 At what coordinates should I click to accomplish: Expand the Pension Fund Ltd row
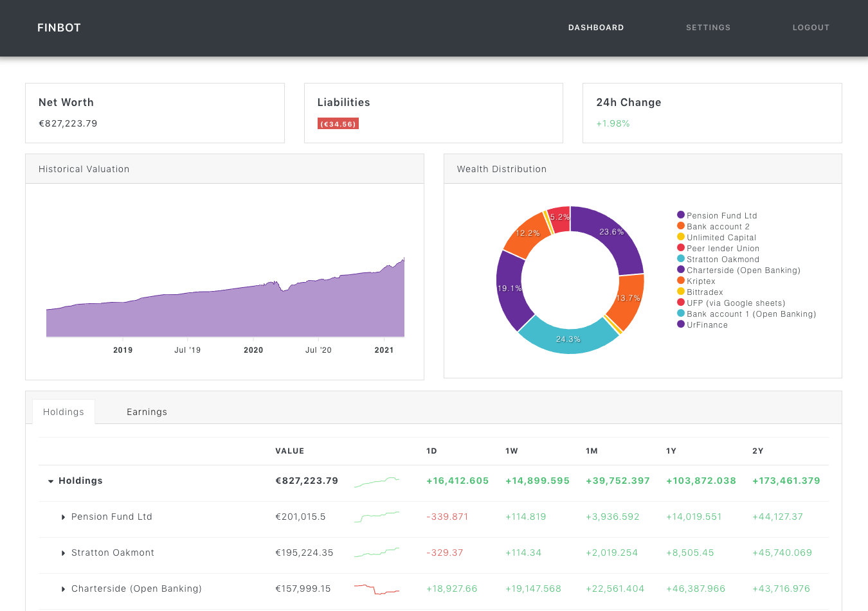63,517
